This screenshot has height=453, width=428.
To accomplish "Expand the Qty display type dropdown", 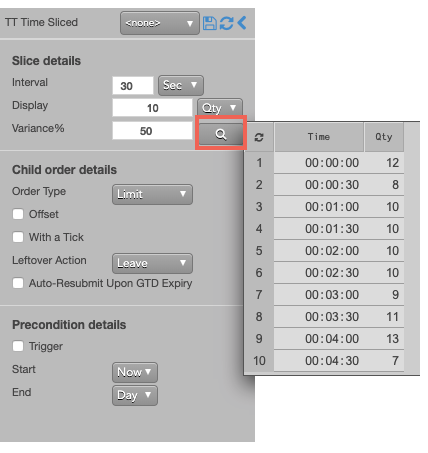I will (220, 108).
